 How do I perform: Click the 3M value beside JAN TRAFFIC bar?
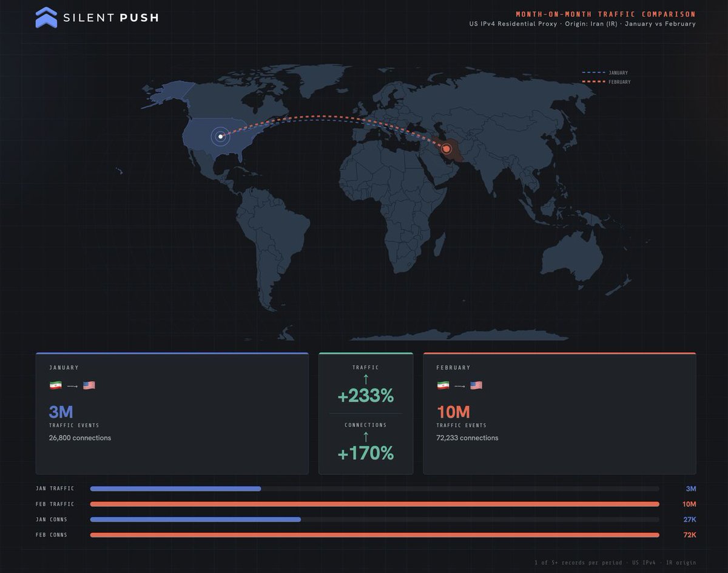tap(691, 489)
